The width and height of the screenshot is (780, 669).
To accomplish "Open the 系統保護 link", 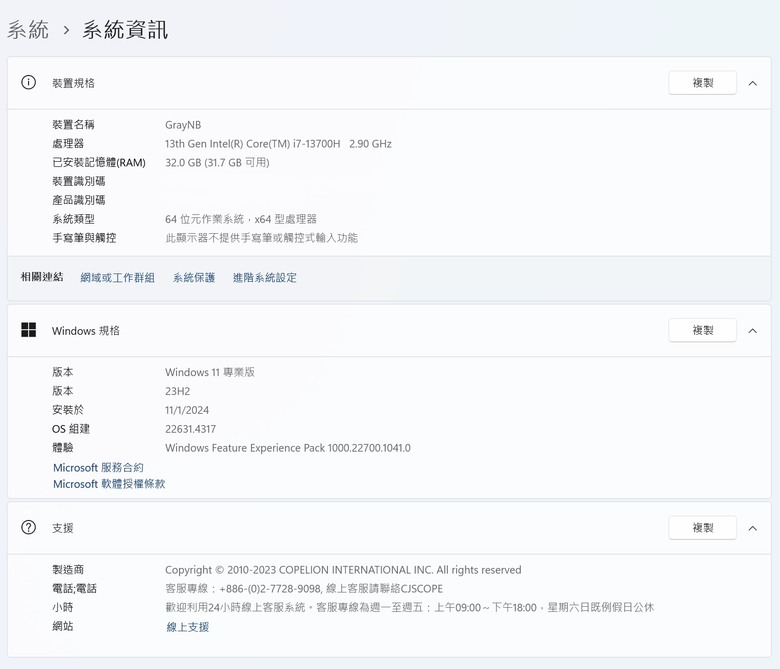I will coord(194,278).
